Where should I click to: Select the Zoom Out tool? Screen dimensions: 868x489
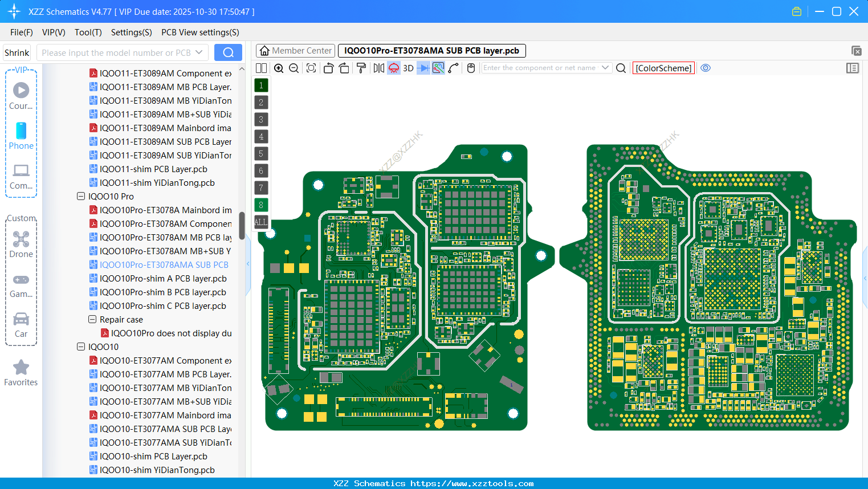[293, 68]
